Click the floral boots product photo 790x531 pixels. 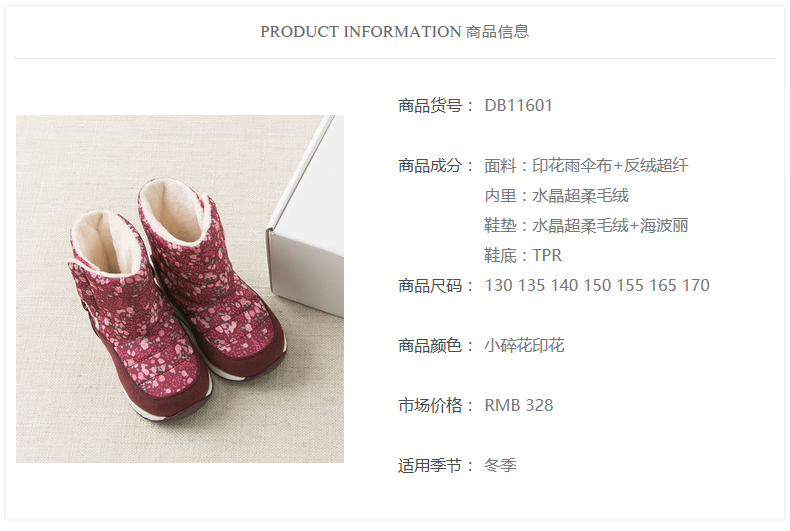coord(180,289)
